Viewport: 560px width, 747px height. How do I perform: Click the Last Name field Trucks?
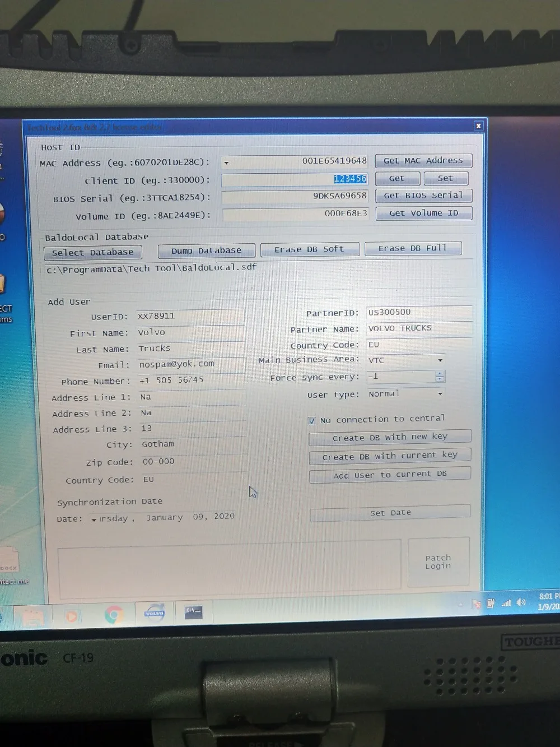point(190,349)
